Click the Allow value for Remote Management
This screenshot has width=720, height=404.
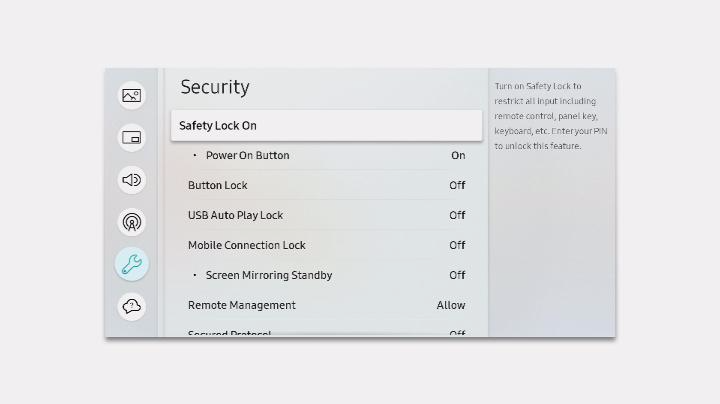[451, 305]
